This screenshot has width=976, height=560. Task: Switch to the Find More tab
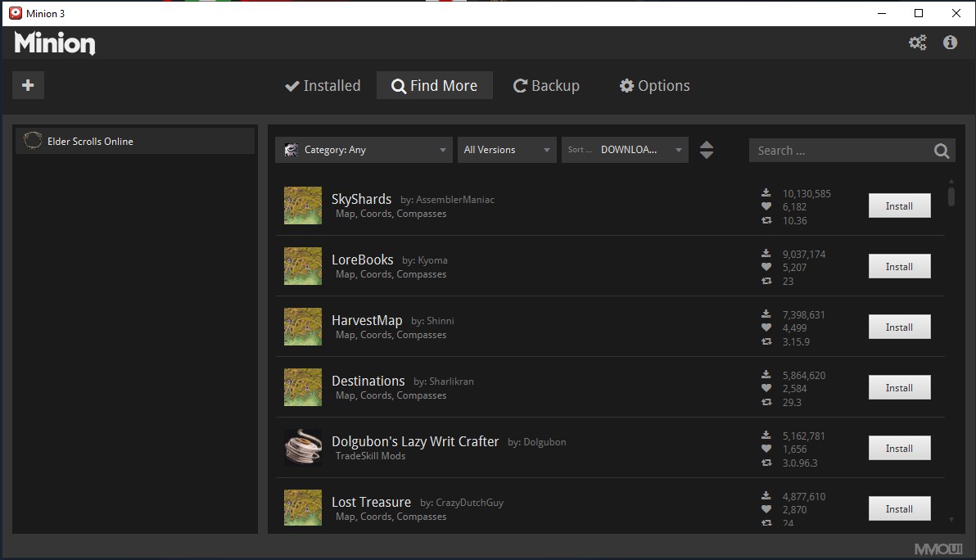[x=435, y=85]
